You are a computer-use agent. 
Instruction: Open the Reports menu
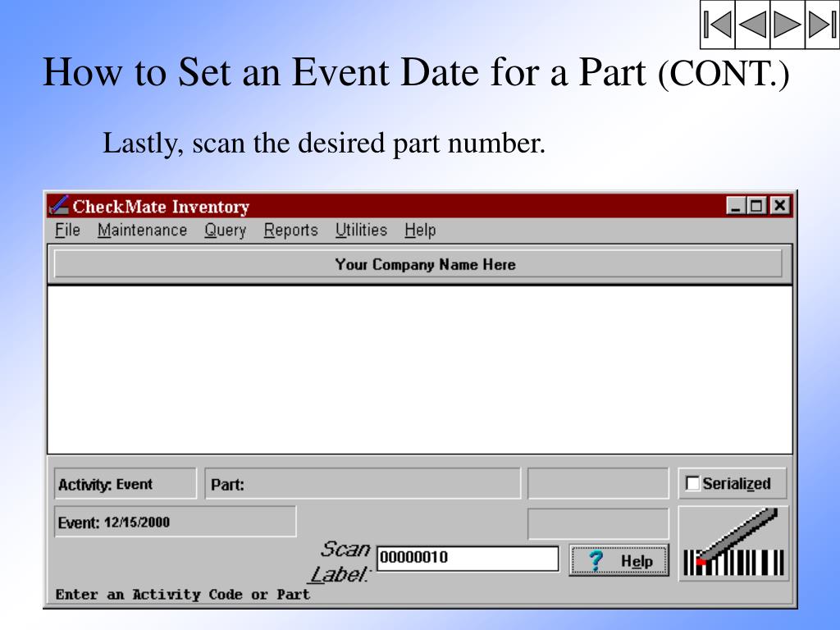[x=291, y=231]
